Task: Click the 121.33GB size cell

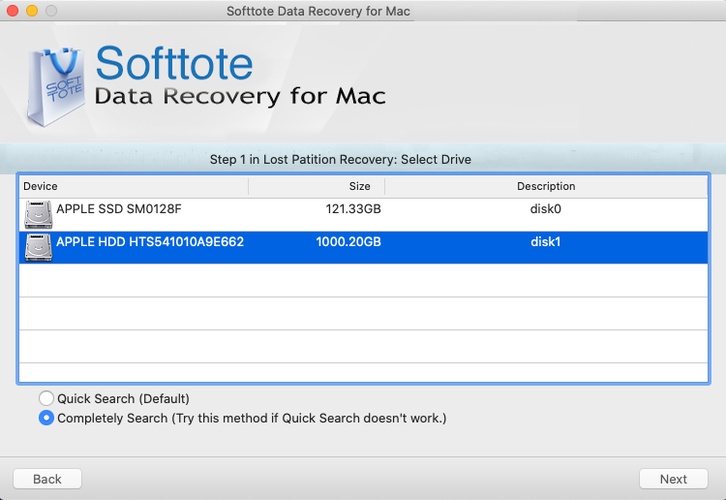Action: [x=353, y=209]
